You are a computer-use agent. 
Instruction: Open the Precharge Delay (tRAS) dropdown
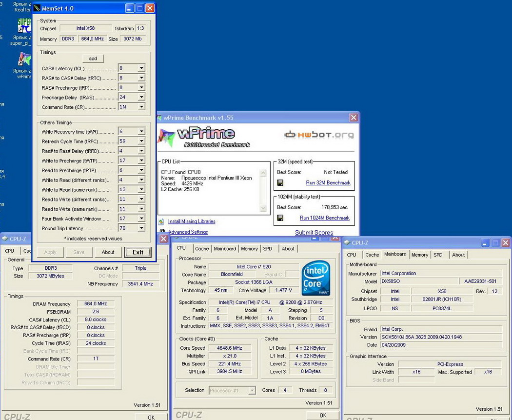(x=141, y=98)
